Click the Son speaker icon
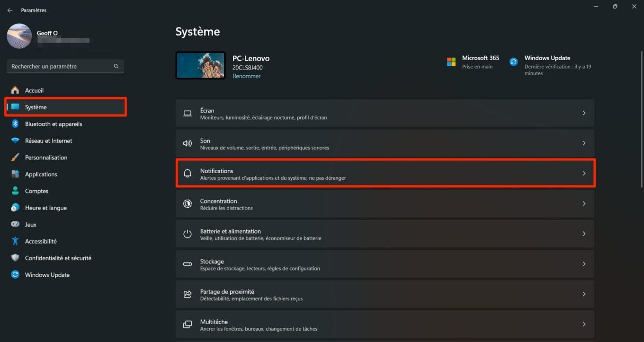 (x=188, y=143)
